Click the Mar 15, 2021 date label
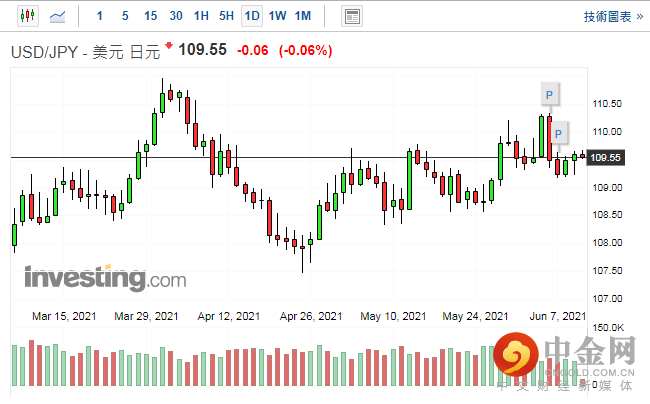Viewport: 650px width, 404px height. click(x=64, y=316)
